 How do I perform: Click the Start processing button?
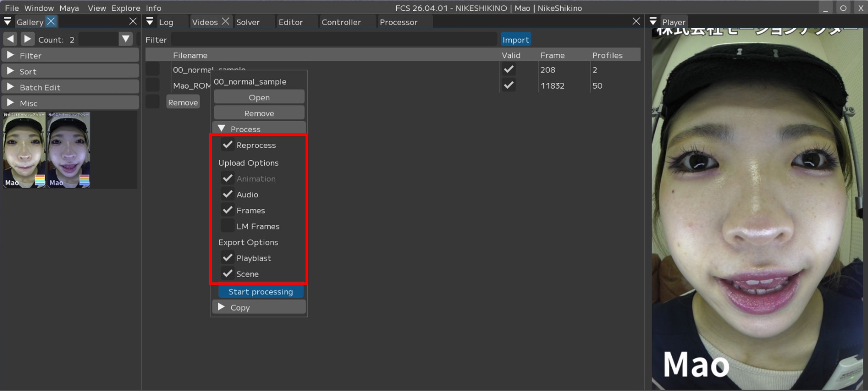[260, 292]
